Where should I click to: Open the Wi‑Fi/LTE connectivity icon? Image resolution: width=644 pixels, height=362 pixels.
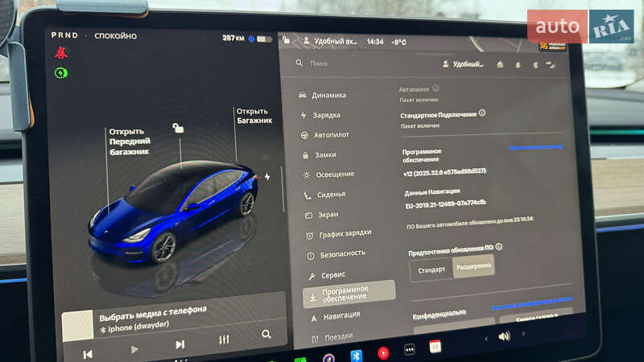(551, 65)
